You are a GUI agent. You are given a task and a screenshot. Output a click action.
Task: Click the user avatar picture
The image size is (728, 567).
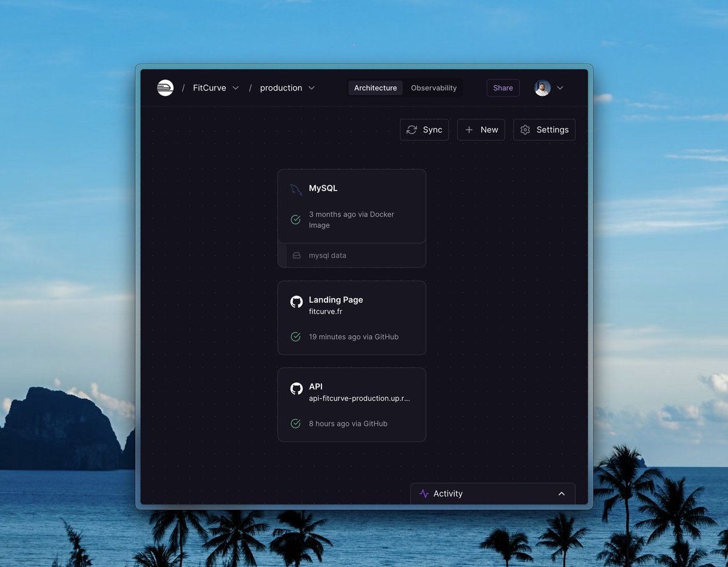(542, 88)
